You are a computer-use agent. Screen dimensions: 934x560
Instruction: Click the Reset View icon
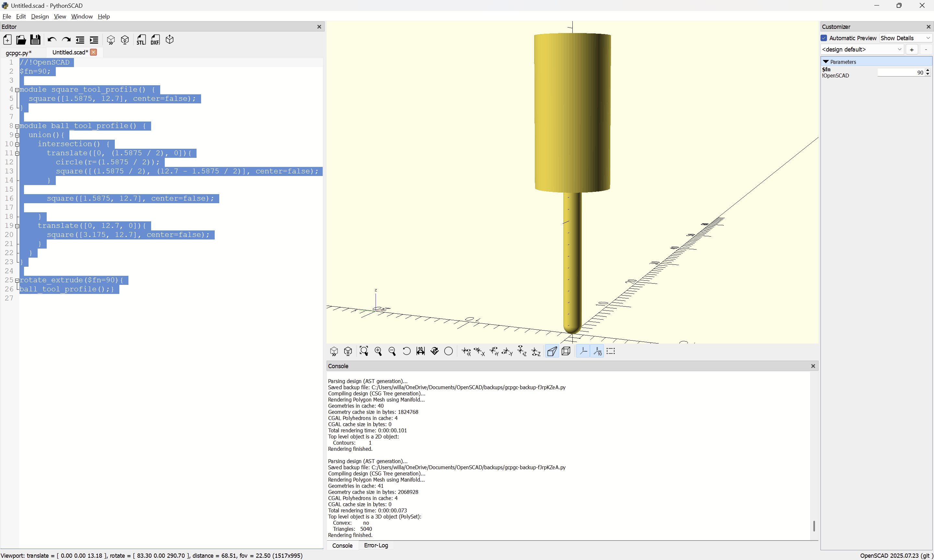tap(406, 351)
